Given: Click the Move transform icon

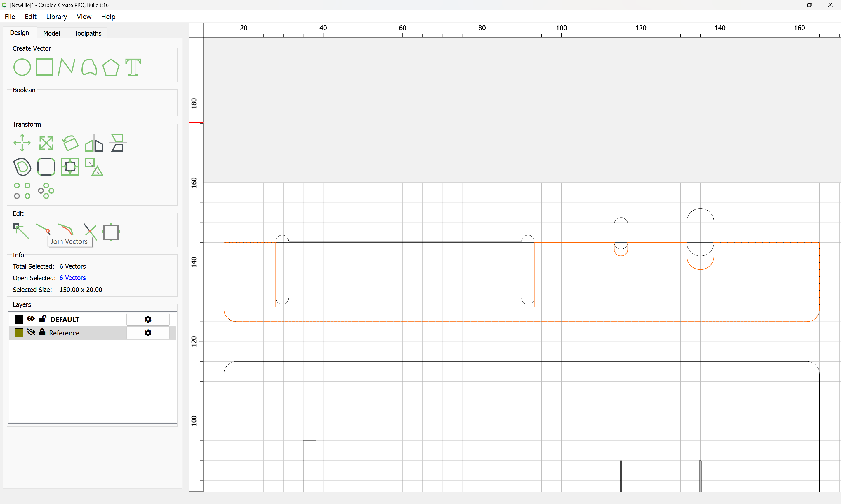Looking at the screenshot, I should point(22,143).
